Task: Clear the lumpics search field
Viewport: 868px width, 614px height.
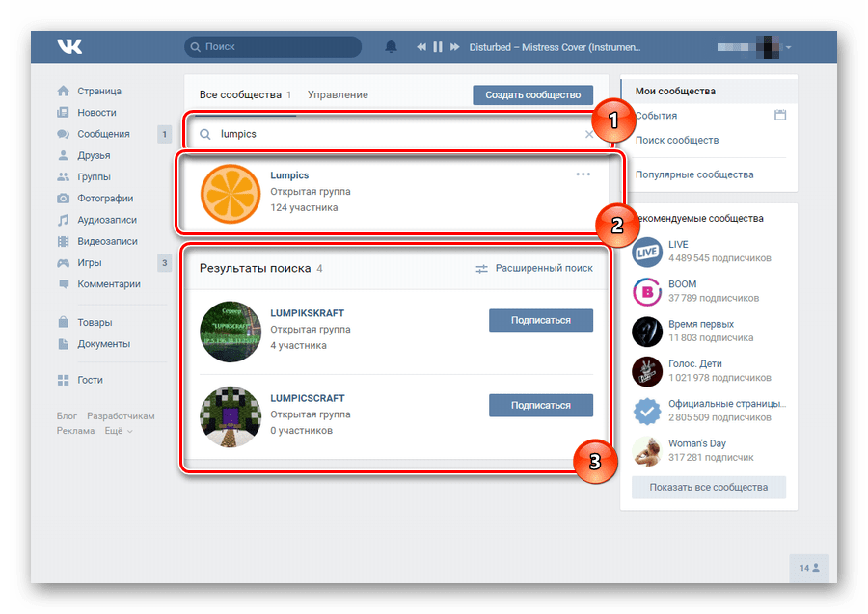Action: pyautogui.click(x=589, y=134)
